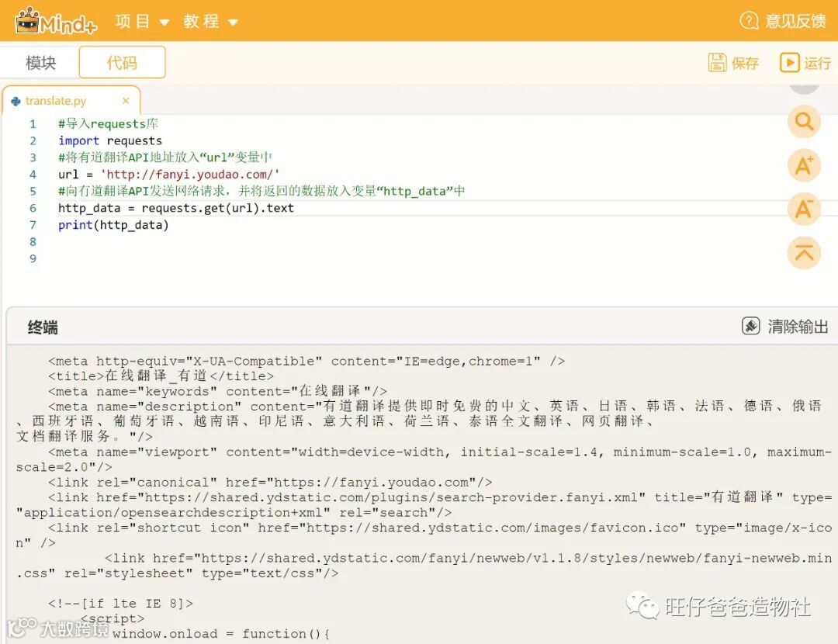Screen dimensions: 838x644
Task: Click the print(http_data) line
Action: point(113,225)
